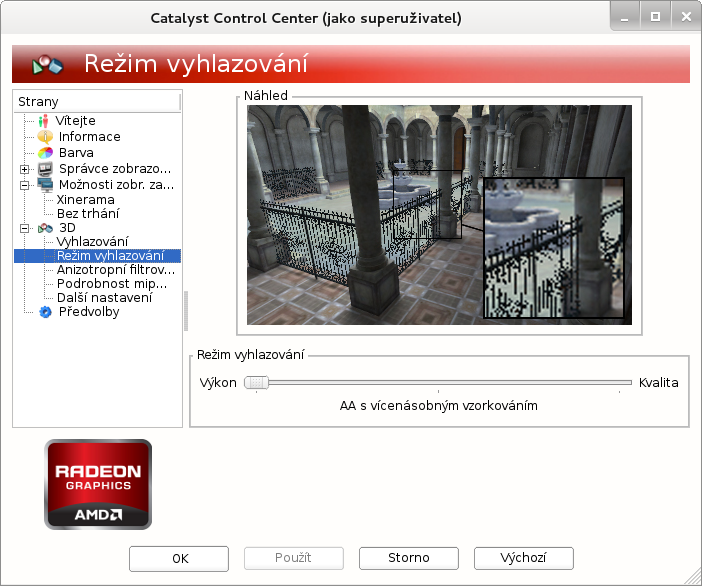The image size is (702, 586).
Task: Select Vítejte in the tree
Action: click(x=75, y=121)
